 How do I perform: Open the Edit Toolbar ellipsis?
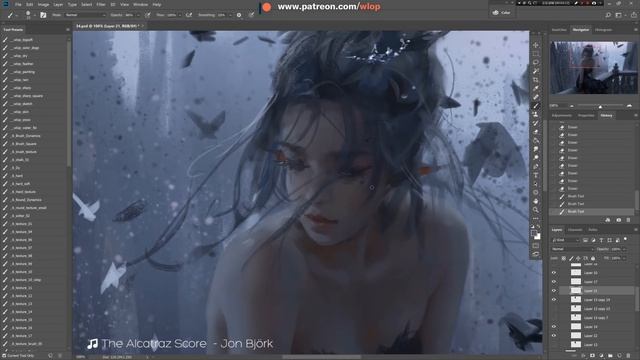(536, 218)
